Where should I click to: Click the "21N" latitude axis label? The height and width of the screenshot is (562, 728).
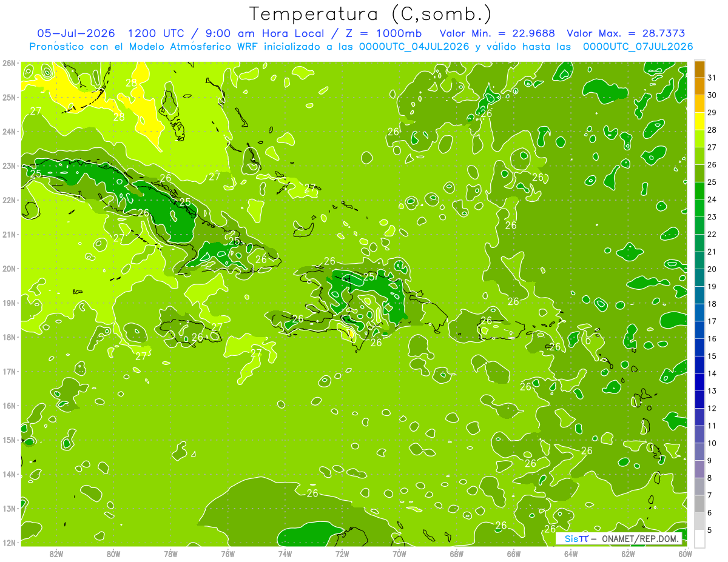pos(8,234)
